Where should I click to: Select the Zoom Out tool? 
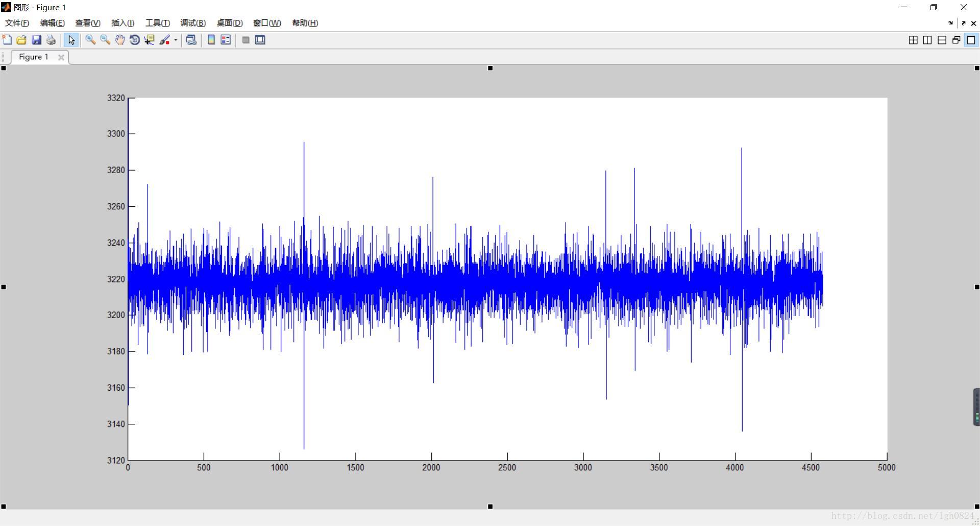[105, 40]
